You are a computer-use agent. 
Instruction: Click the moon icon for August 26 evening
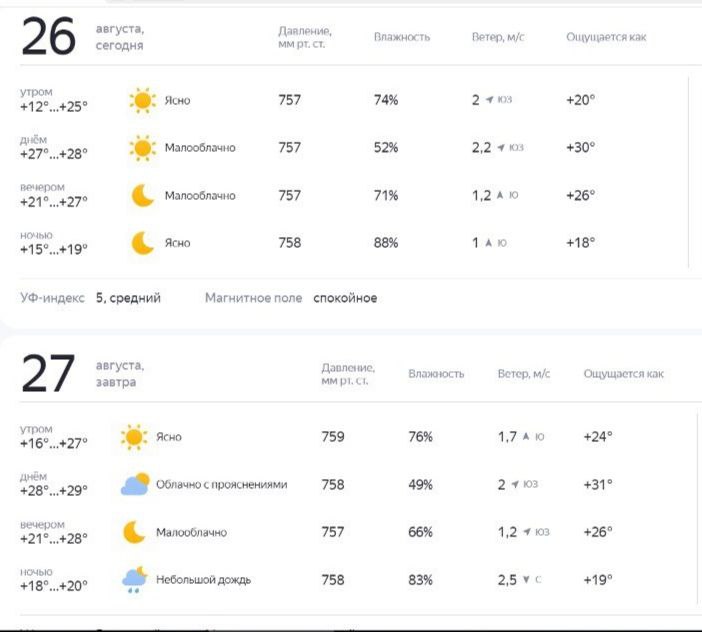point(143,195)
